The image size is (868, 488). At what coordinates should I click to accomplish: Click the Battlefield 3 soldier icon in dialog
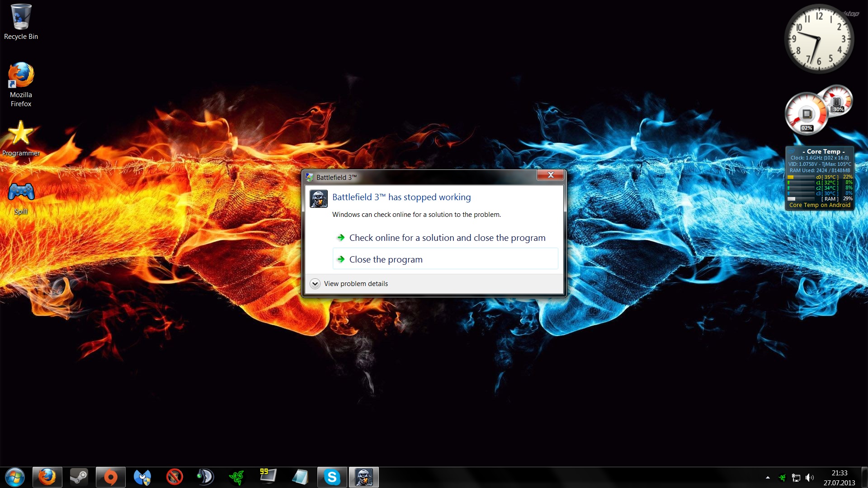coord(319,199)
